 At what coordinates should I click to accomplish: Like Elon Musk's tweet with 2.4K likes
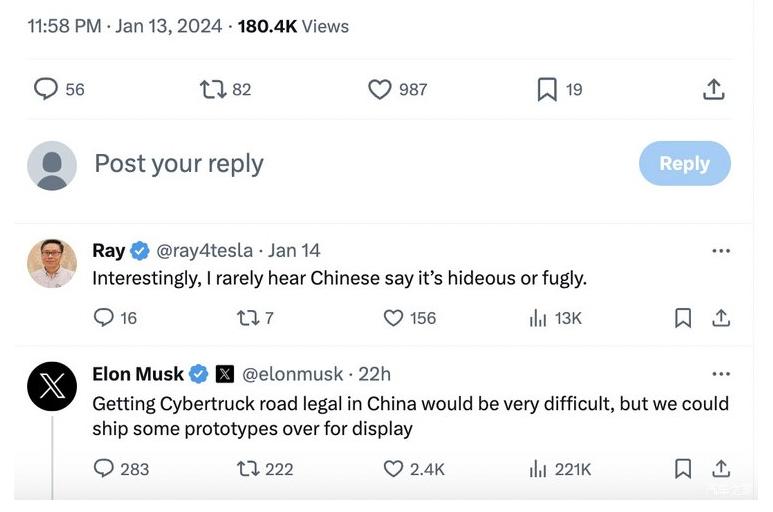[x=394, y=468]
